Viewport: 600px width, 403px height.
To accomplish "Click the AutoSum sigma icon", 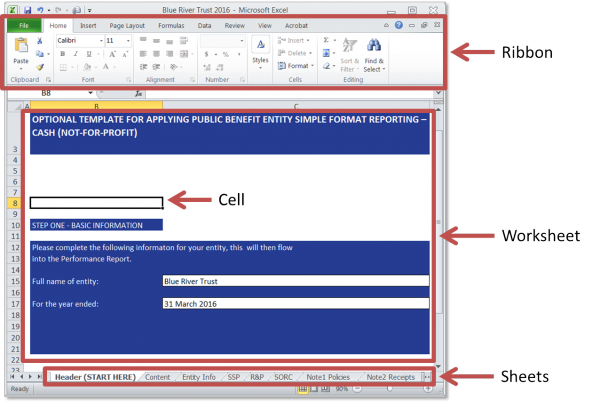I will 326,40.
